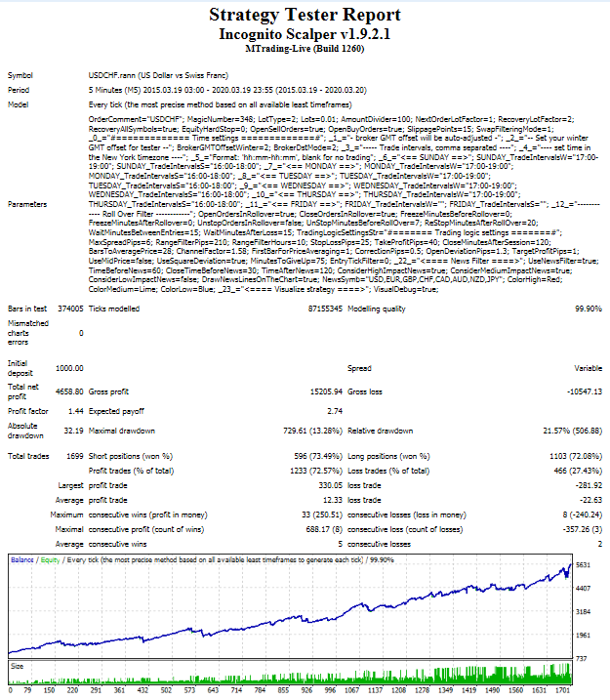Image resolution: width=610 pixels, height=700 pixels.
Task: Select chart y-axis label 3184
Action: [x=583, y=611]
